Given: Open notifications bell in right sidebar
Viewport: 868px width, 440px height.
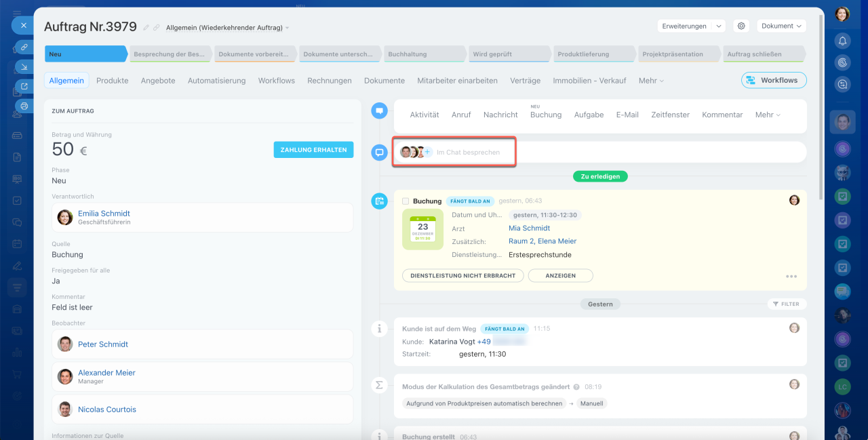Looking at the screenshot, I should pos(842,41).
